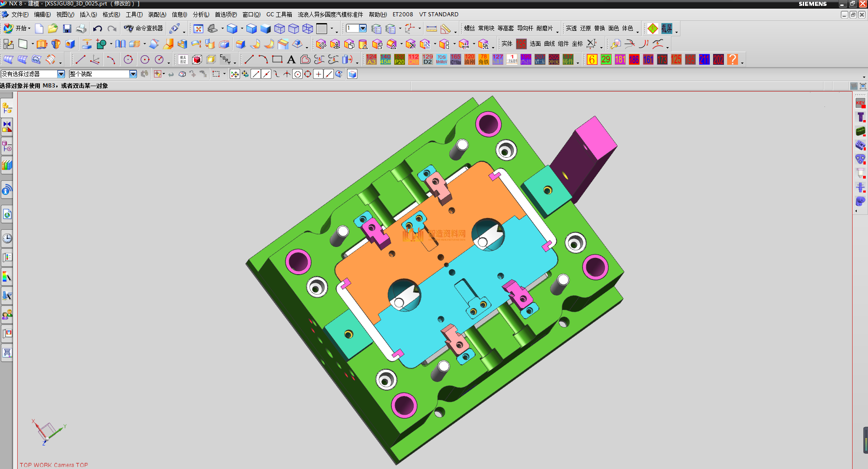Open the History clock sidebar icon
This screenshot has height=469, width=868.
pyautogui.click(x=7, y=238)
